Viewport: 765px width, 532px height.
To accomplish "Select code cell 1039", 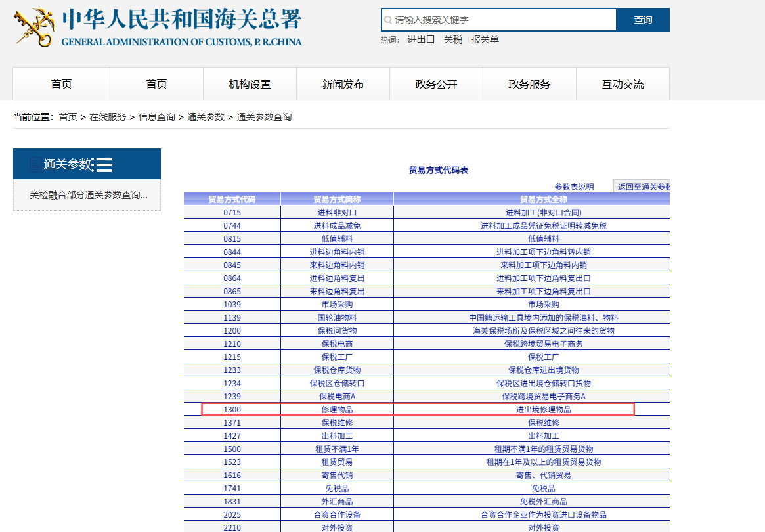I will point(232,305).
